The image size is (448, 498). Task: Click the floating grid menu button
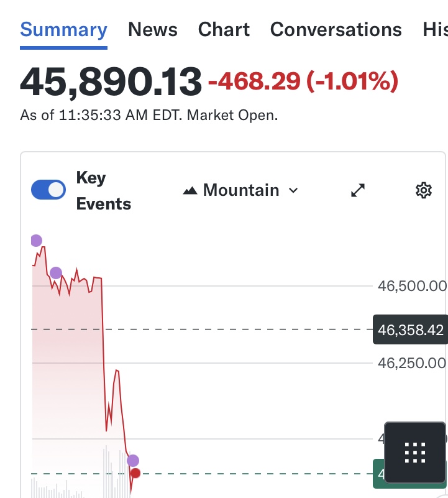click(x=414, y=453)
